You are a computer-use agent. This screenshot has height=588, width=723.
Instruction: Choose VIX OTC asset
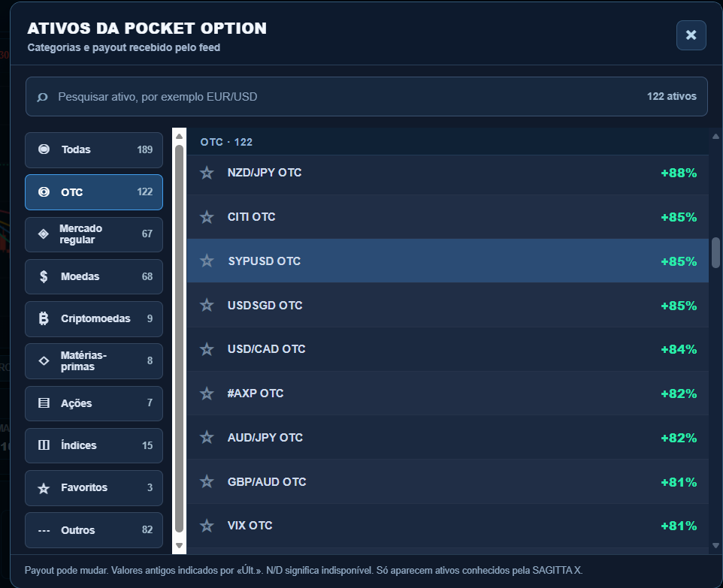[447, 526]
